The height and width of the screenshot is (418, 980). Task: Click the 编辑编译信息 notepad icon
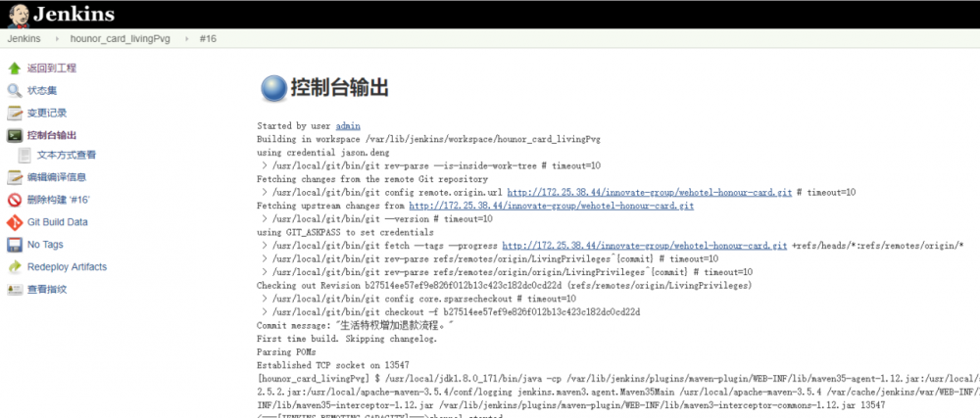15,178
